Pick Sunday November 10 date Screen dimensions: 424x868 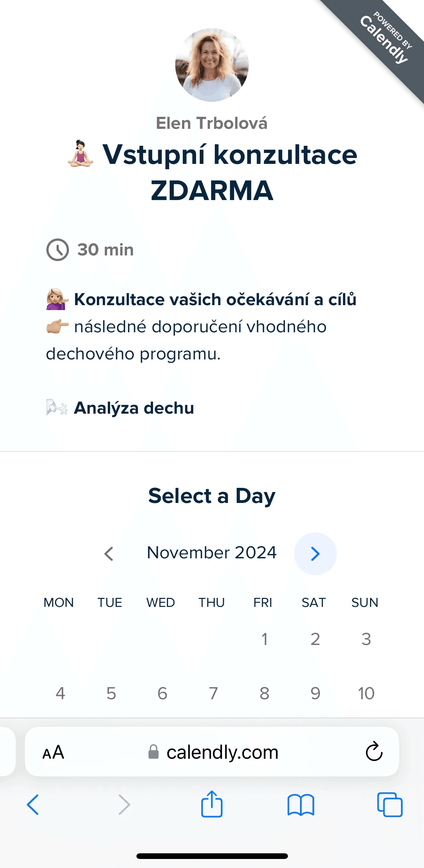pyautogui.click(x=366, y=693)
